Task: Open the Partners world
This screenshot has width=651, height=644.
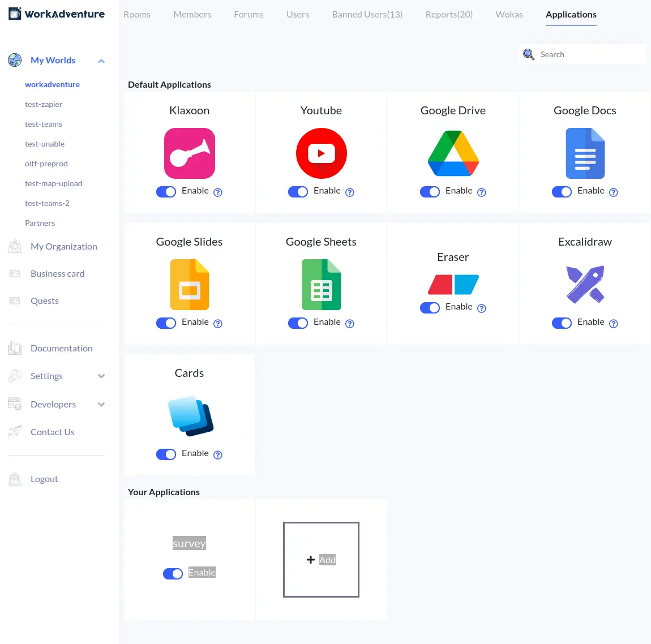Action: click(40, 223)
